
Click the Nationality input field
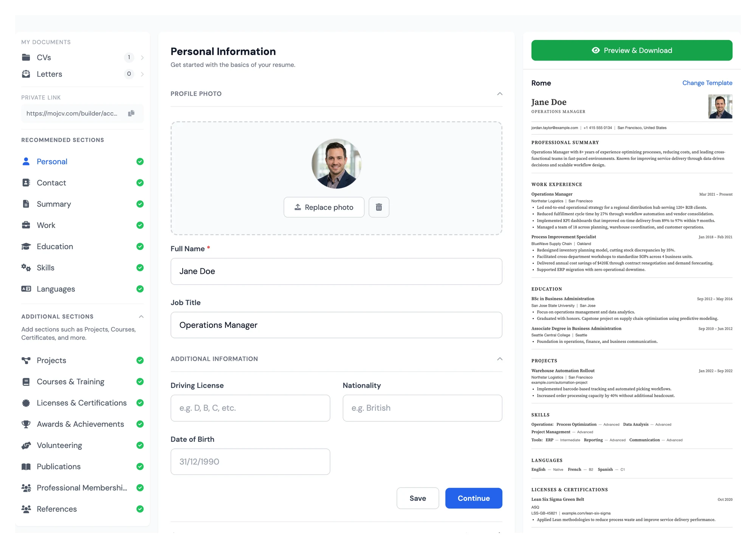(x=422, y=408)
